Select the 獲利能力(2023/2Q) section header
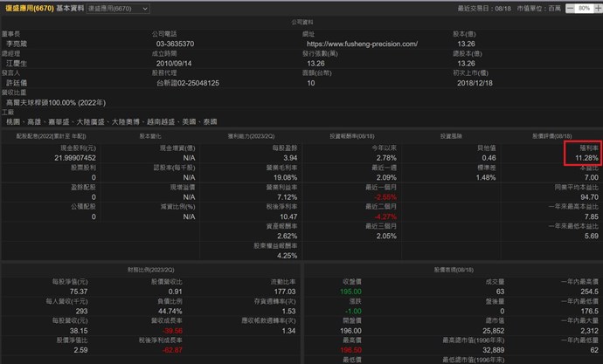 click(251, 137)
